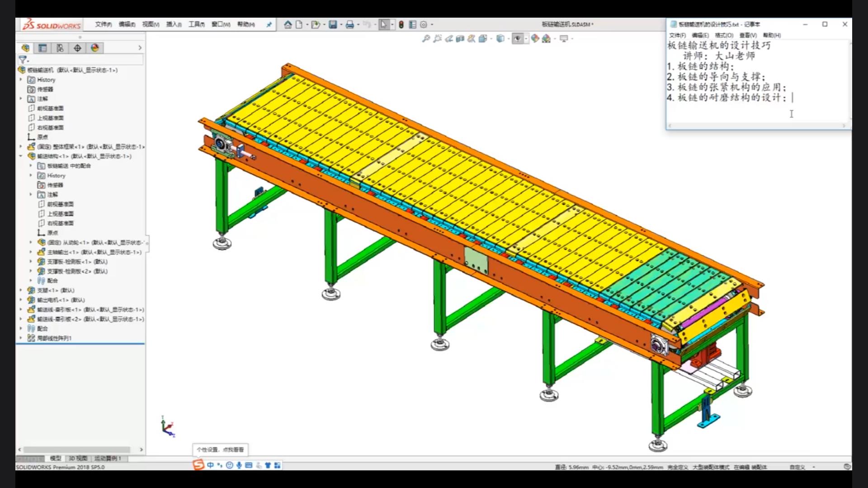Click the Edit Appearance color ball icon
868x488 pixels.
(x=535, y=39)
